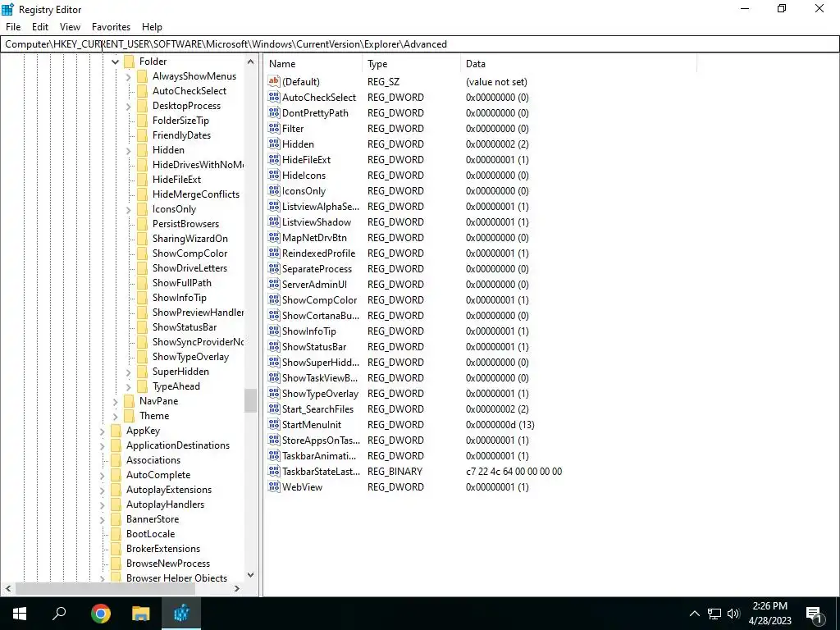
Task: Click the binary icon beside TaskbarStateLast value
Action: (274, 471)
